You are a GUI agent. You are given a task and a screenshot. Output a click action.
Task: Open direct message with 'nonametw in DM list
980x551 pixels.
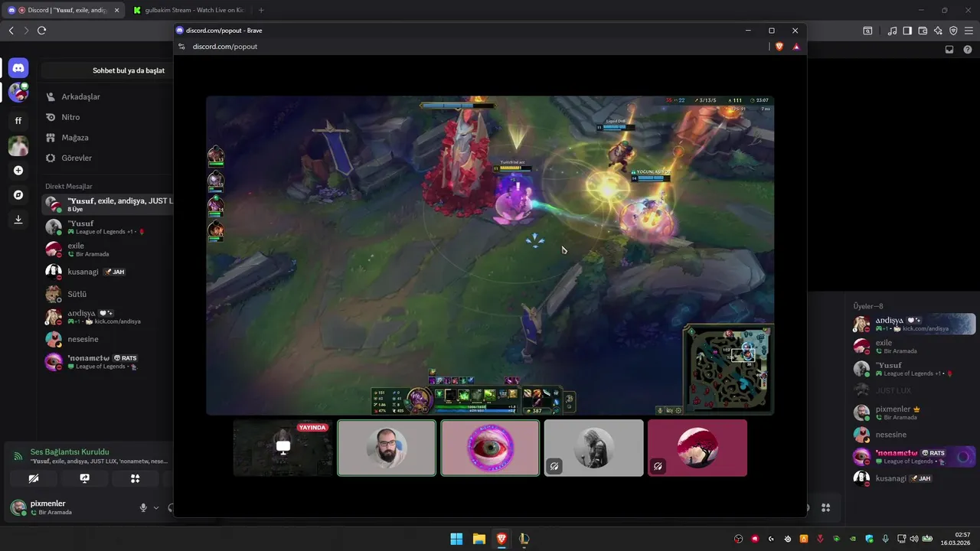[107, 362]
